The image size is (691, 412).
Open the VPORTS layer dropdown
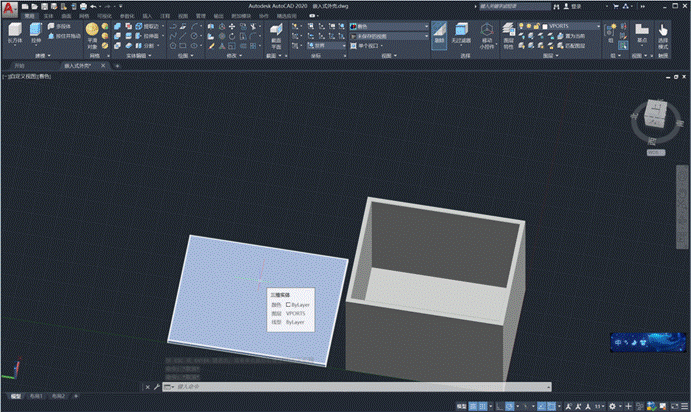coord(559,26)
